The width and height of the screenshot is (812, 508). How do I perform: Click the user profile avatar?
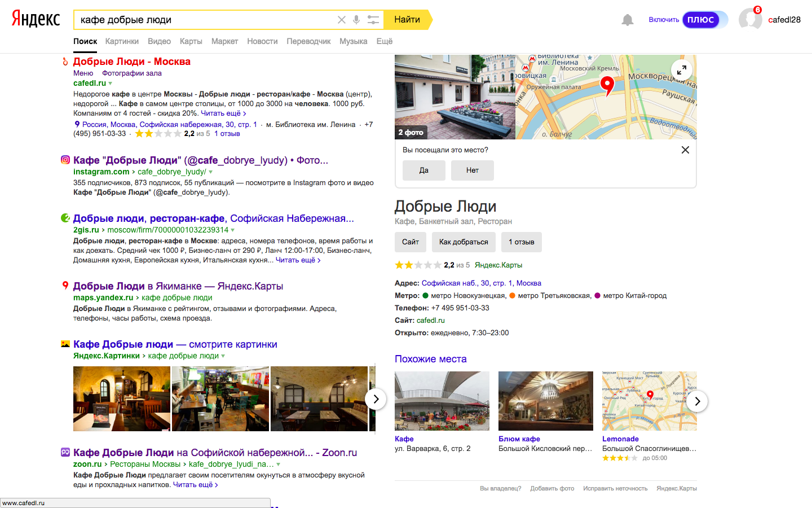(750, 19)
